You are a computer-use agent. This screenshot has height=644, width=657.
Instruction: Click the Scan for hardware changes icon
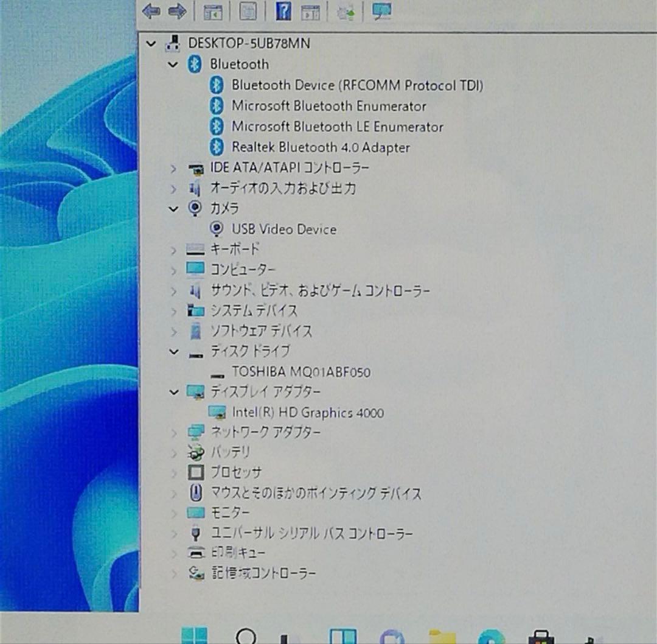point(346,11)
